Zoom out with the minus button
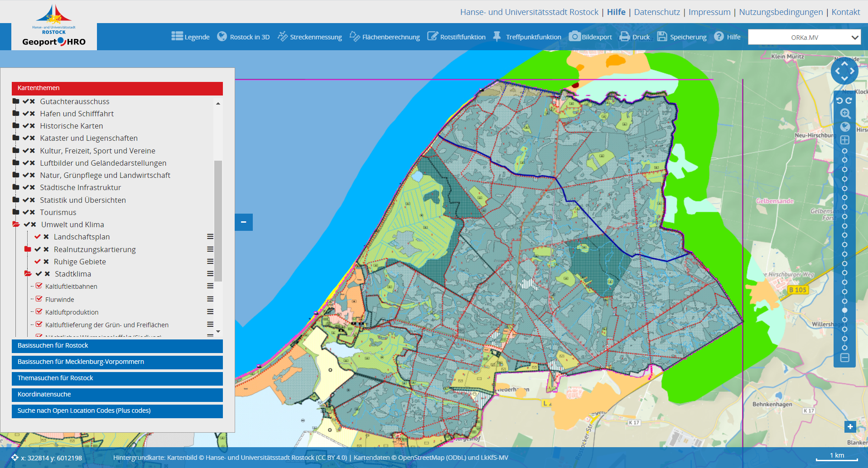This screenshot has width=868, height=468. (x=845, y=358)
